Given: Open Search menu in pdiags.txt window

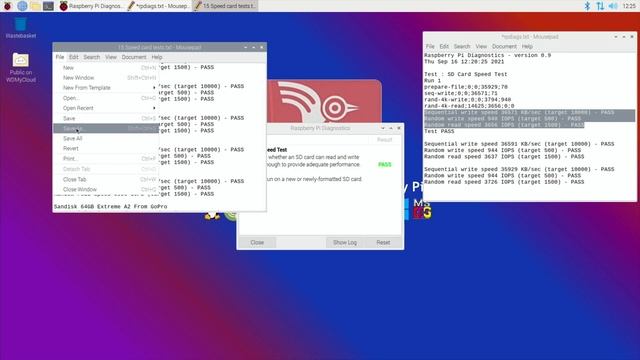Looking at the screenshot, I should click(x=462, y=47).
